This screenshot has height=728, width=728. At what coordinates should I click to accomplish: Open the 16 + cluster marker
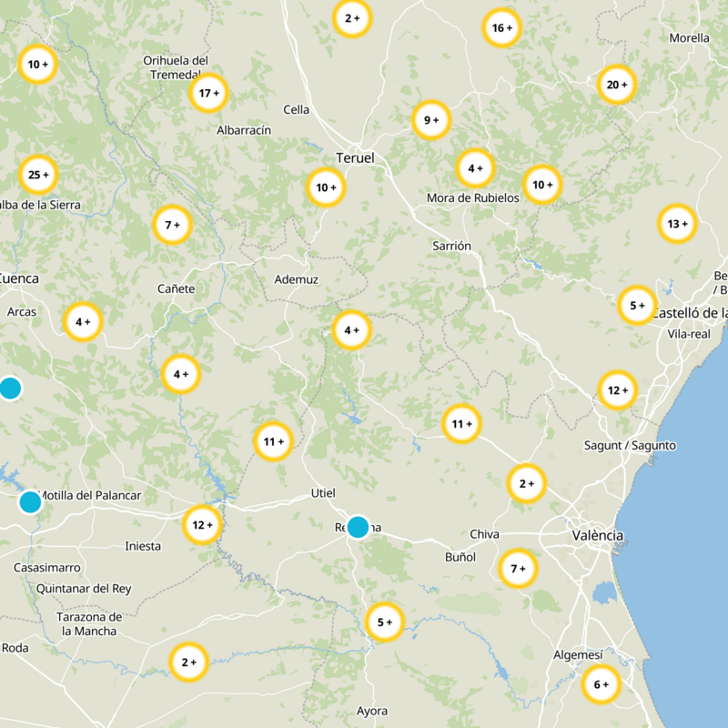[x=501, y=28]
